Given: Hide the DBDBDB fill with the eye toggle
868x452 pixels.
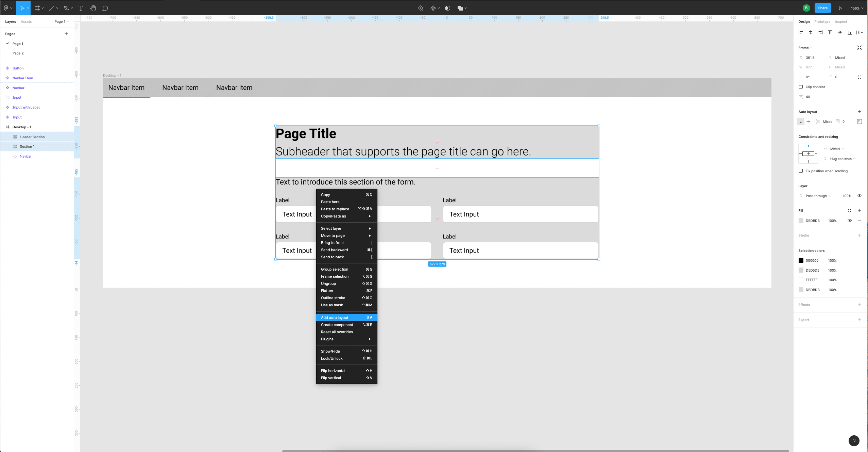Looking at the screenshot, I should 850,221.
